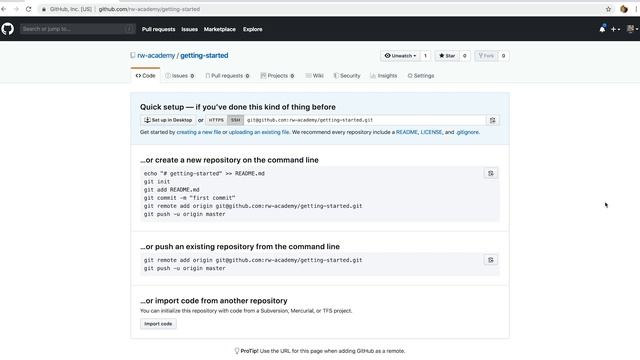Image resolution: width=640 pixels, height=360 pixels.
Task: Switch to the repository Issues tab
Action: [180, 76]
